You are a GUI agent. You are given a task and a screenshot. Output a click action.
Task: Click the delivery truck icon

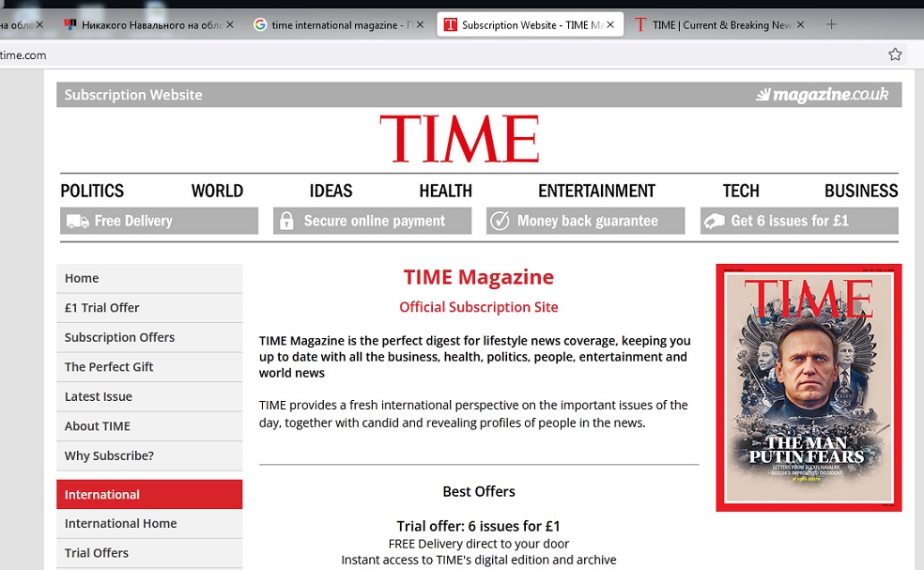[77, 222]
